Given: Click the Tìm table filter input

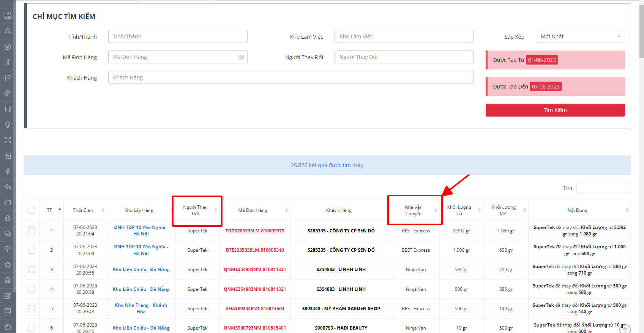Looking at the screenshot, I should point(603,188).
